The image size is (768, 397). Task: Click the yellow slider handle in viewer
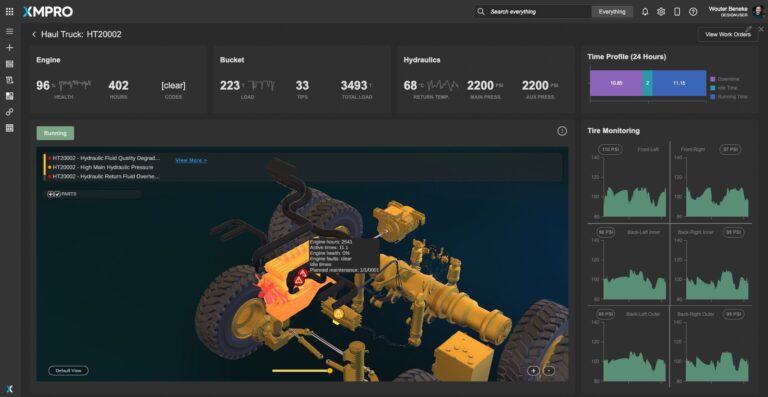pyautogui.click(x=330, y=371)
